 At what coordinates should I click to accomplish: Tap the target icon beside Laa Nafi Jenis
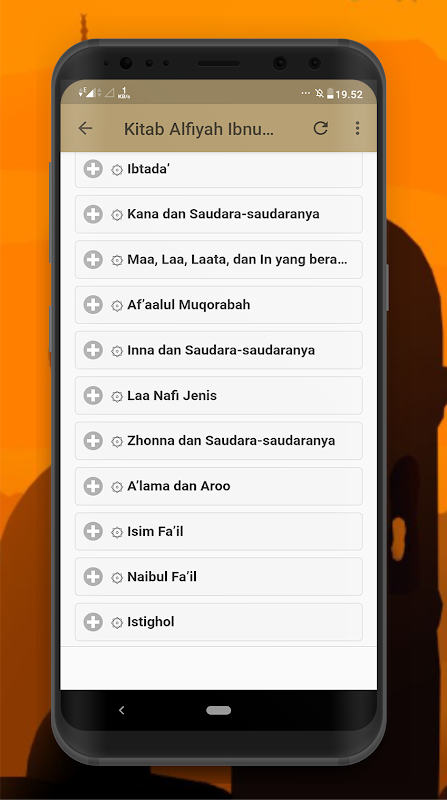click(x=117, y=396)
